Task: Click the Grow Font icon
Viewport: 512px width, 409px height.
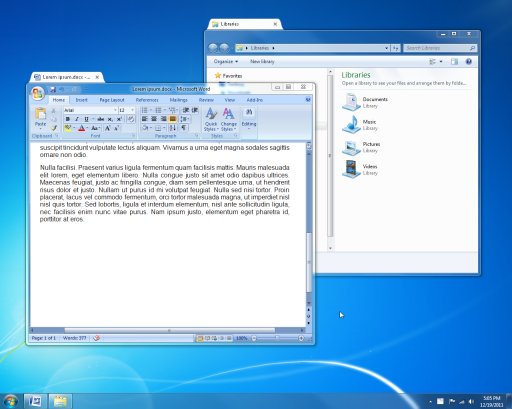Action: coord(107,128)
